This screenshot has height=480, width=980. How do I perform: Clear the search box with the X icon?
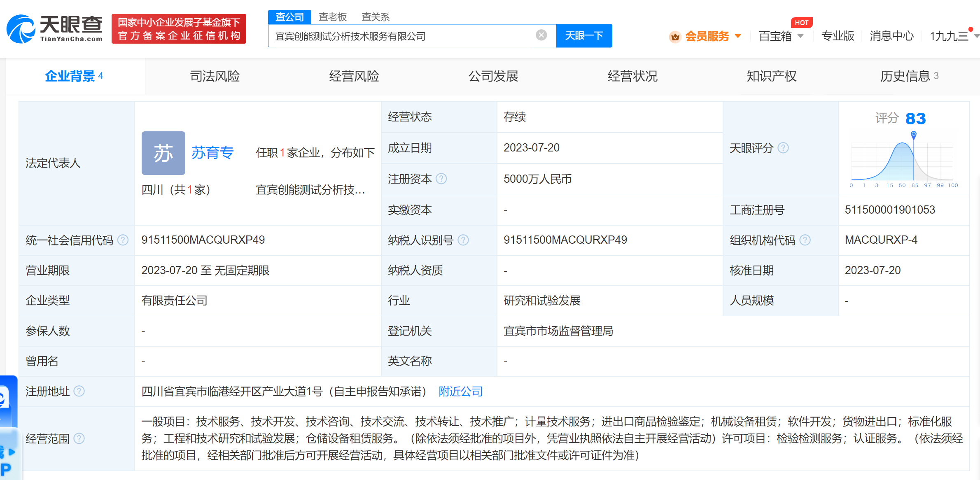pyautogui.click(x=541, y=35)
